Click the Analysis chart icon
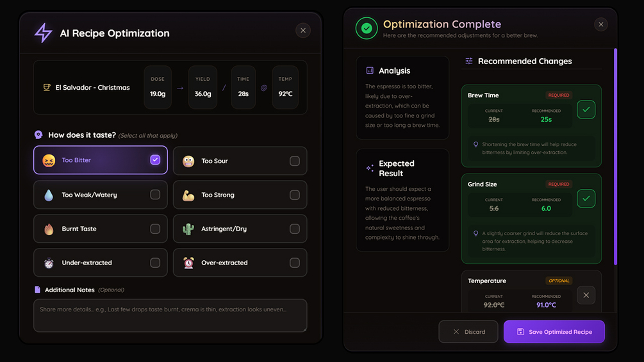Screen dimensions: 644x362 click(x=370, y=70)
